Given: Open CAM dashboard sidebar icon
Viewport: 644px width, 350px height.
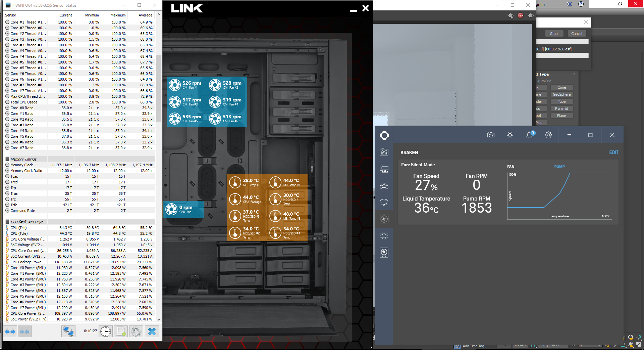Looking at the screenshot, I should [x=384, y=152].
